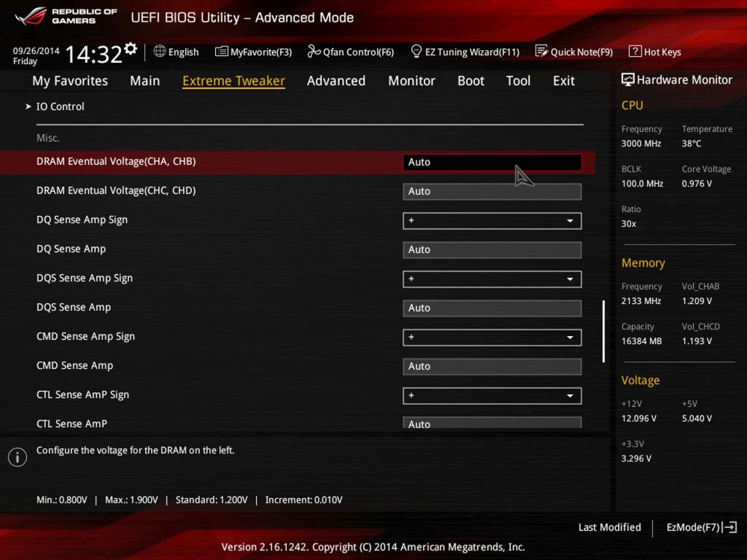Open Quick Note(F9)
This screenshot has height=560, width=747.
[574, 52]
